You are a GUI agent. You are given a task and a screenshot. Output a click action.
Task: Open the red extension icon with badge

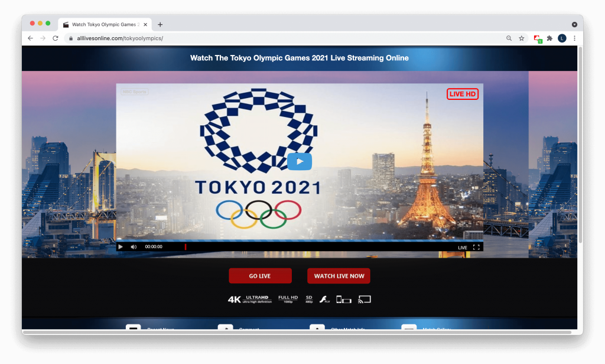coord(537,38)
